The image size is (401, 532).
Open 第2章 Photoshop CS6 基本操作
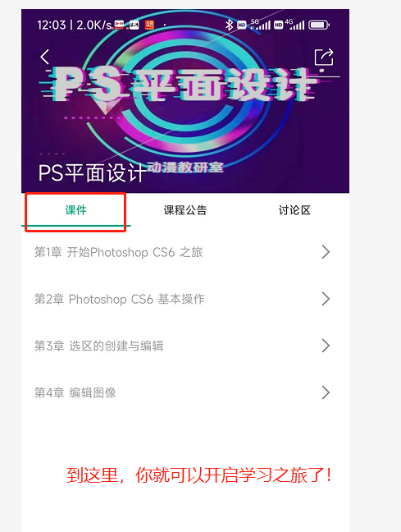tap(185, 299)
